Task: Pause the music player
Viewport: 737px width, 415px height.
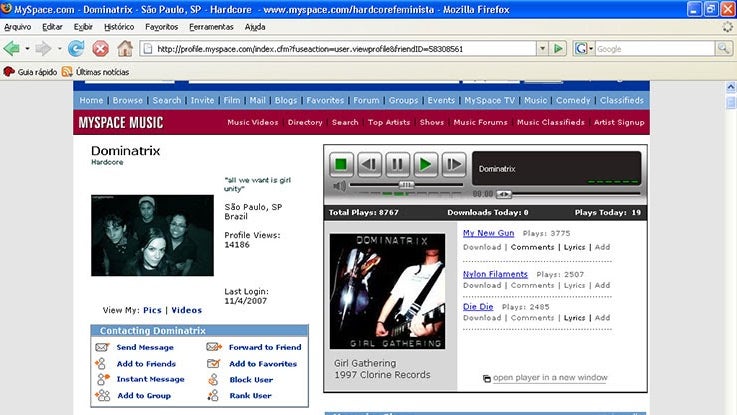Action: point(397,164)
